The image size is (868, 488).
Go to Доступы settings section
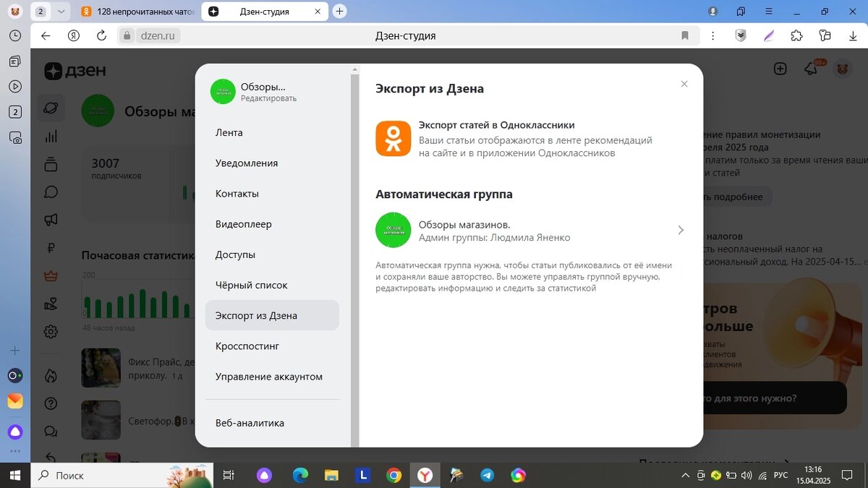pos(235,254)
